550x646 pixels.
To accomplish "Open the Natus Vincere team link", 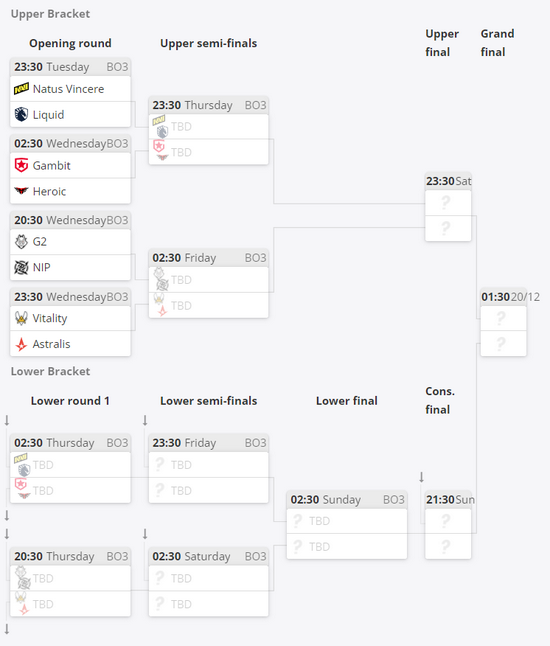I will pyautogui.click(x=68, y=89).
